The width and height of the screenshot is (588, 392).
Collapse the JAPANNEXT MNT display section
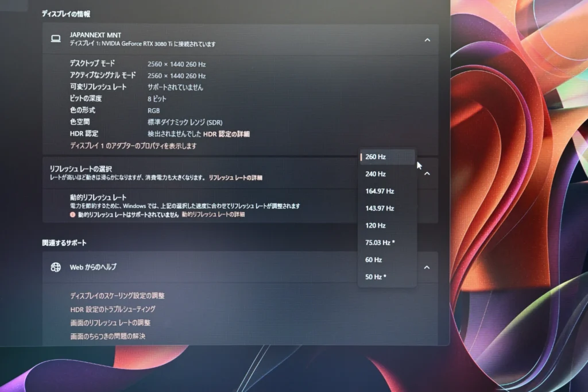pyautogui.click(x=427, y=40)
